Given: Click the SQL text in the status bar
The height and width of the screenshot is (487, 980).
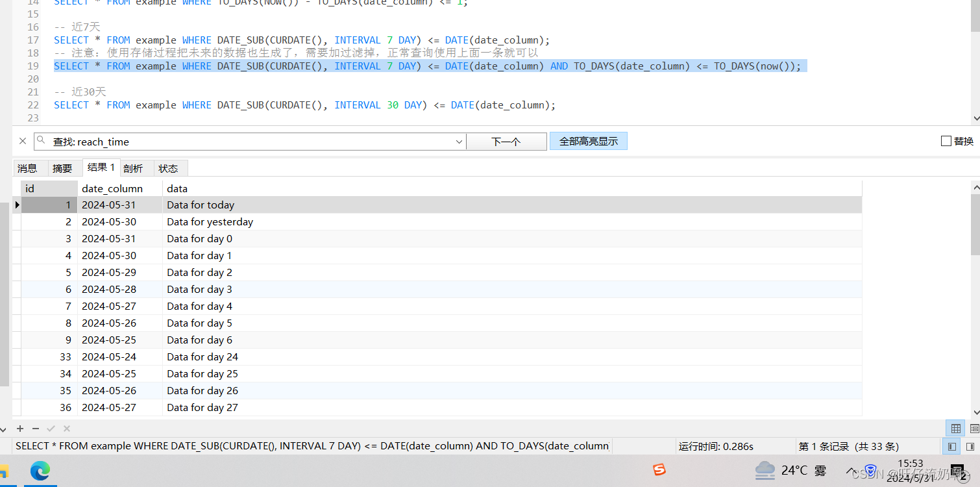Looking at the screenshot, I should (312, 446).
